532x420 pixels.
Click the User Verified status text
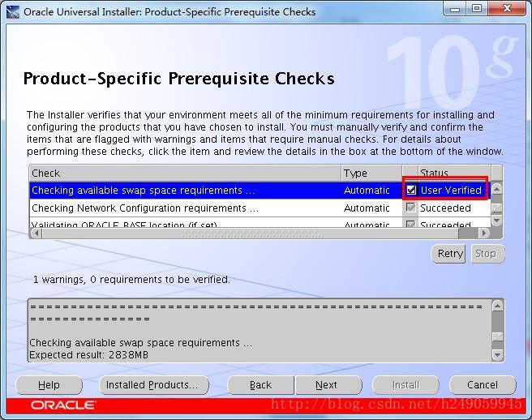451,191
